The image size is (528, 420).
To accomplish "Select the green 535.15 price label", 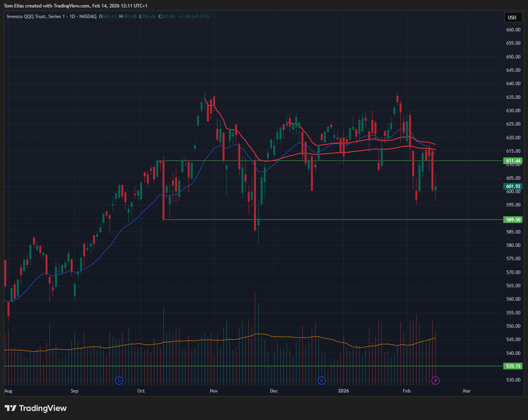I will [x=513, y=366].
